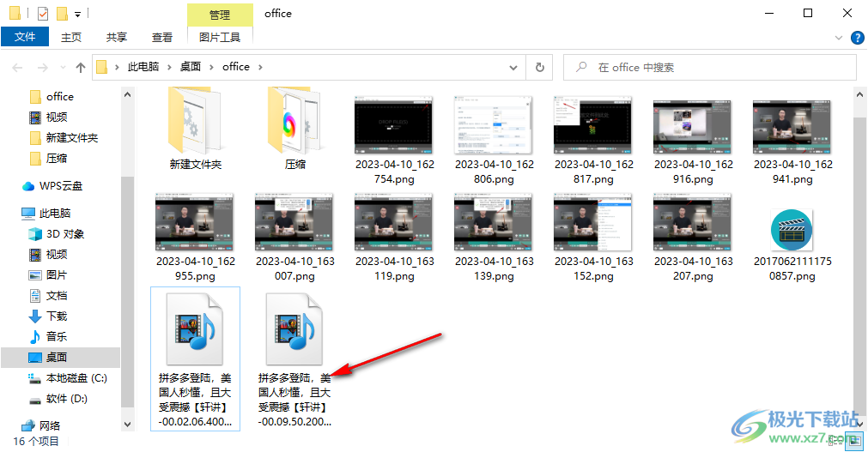
Task: Expand the chevron after 此电脑 breadcrumb
Action: [169, 67]
